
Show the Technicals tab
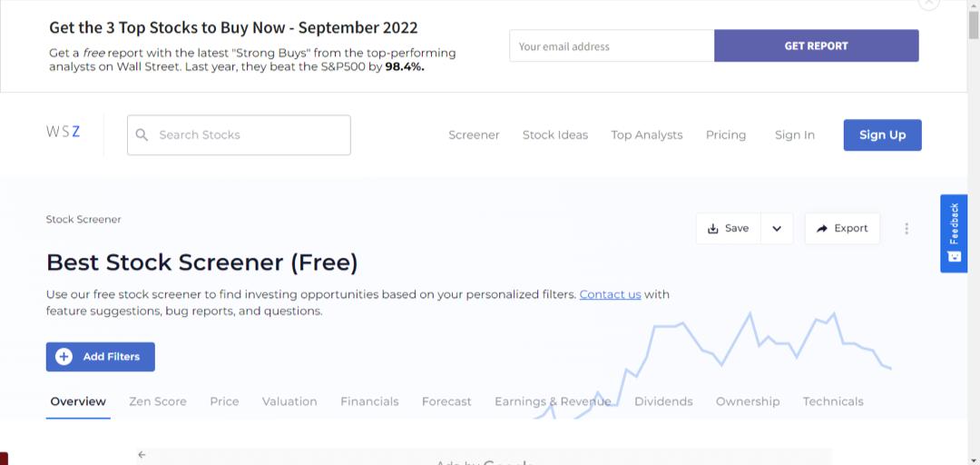[x=833, y=401]
